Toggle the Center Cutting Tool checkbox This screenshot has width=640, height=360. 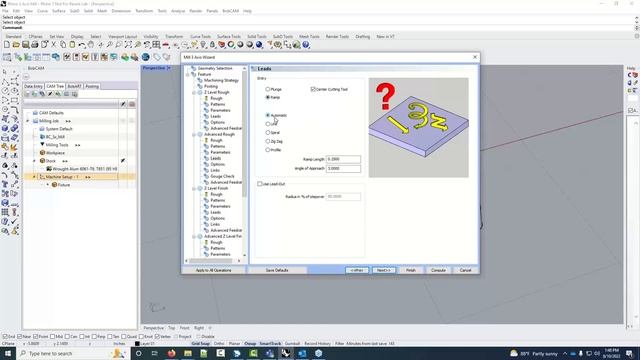(313, 89)
